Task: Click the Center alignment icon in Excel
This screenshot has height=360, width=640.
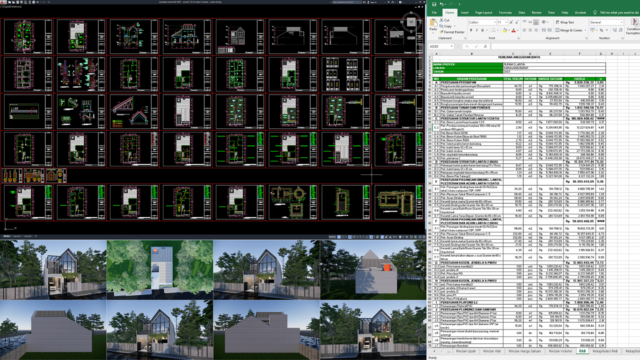Action: tap(530, 30)
